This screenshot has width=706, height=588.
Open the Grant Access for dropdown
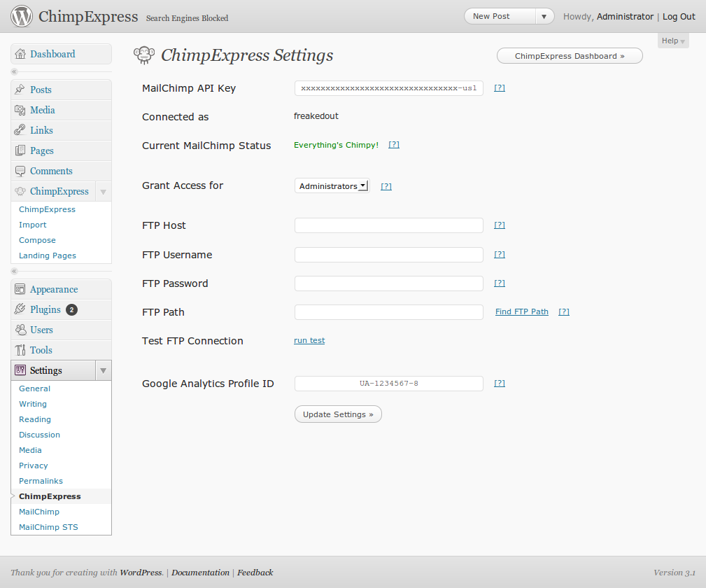tap(332, 185)
